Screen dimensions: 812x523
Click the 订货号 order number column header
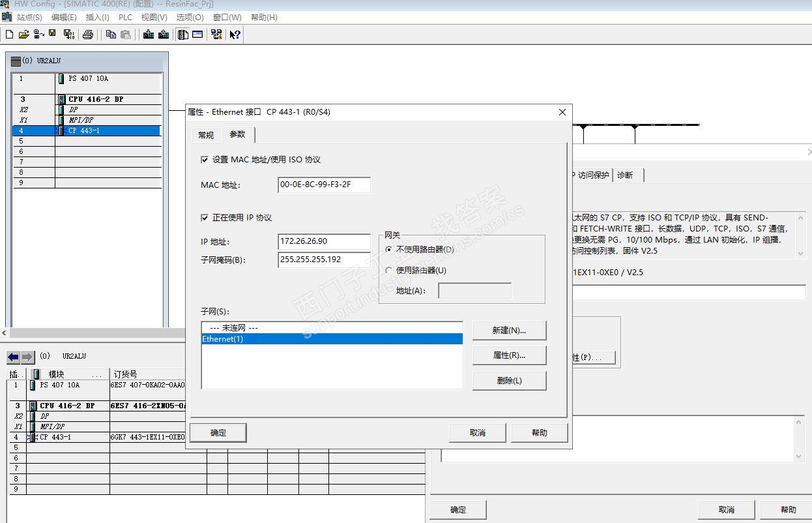coord(148,374)
